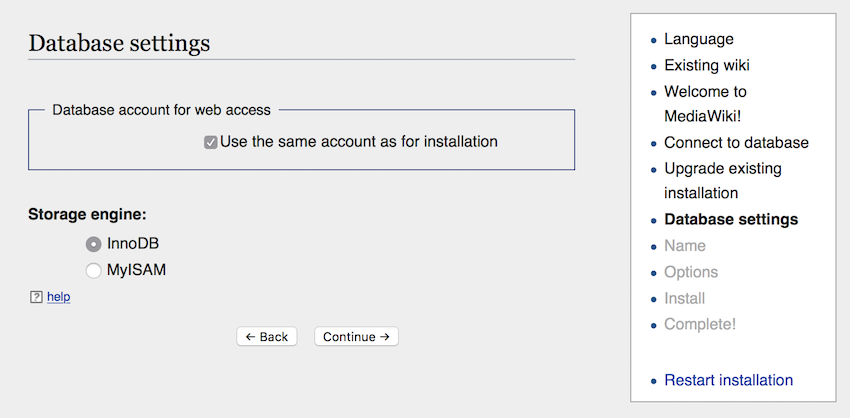The width and height of the screenshot is (850, 418).
Task: Select the InnoDB storage engine
Action: [94, 245]
